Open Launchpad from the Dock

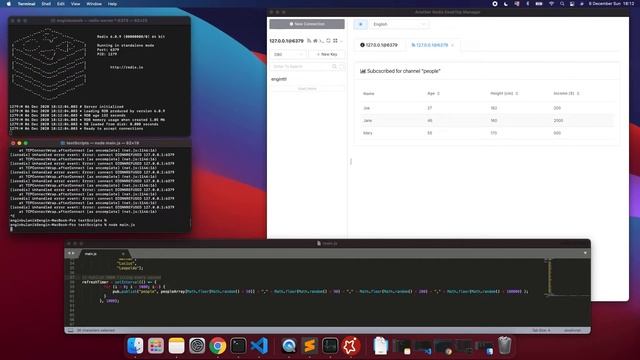(x=156, y=346)
